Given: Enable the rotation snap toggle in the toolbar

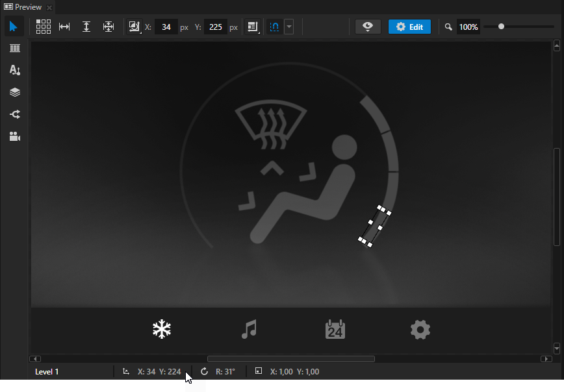Looking at the screenshot, I should (x=274, y=27).
